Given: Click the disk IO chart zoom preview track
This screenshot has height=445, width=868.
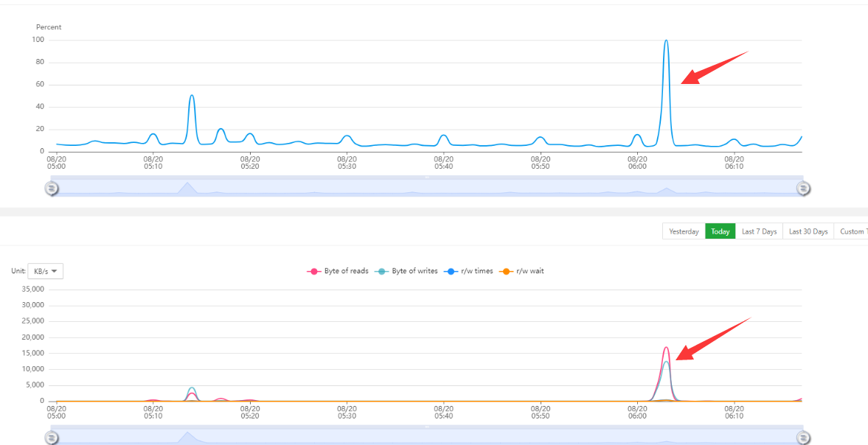Looking at the screenshot, I should coord(428,438).
